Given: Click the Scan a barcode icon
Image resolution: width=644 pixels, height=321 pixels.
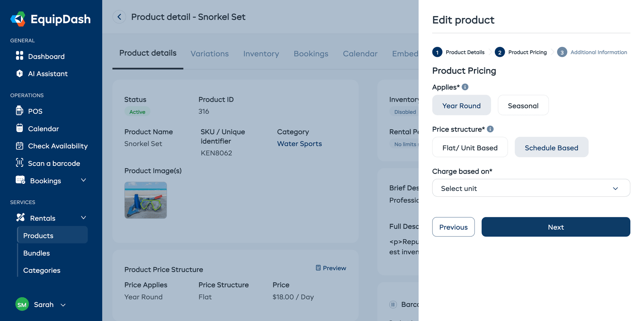Looking at the screenshot, I should [x=20, y=163].
